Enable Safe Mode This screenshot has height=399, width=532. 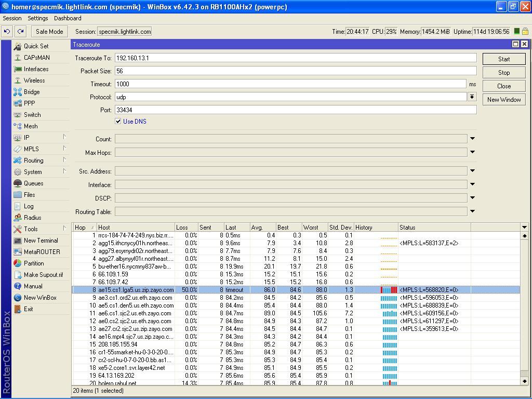click(49, 31)
